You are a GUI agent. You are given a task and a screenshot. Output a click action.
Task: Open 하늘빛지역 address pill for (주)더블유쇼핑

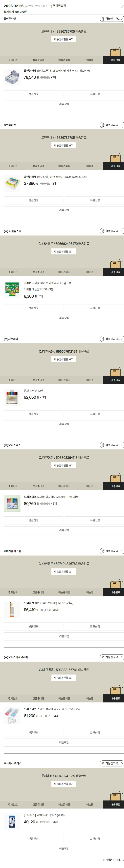112,231
